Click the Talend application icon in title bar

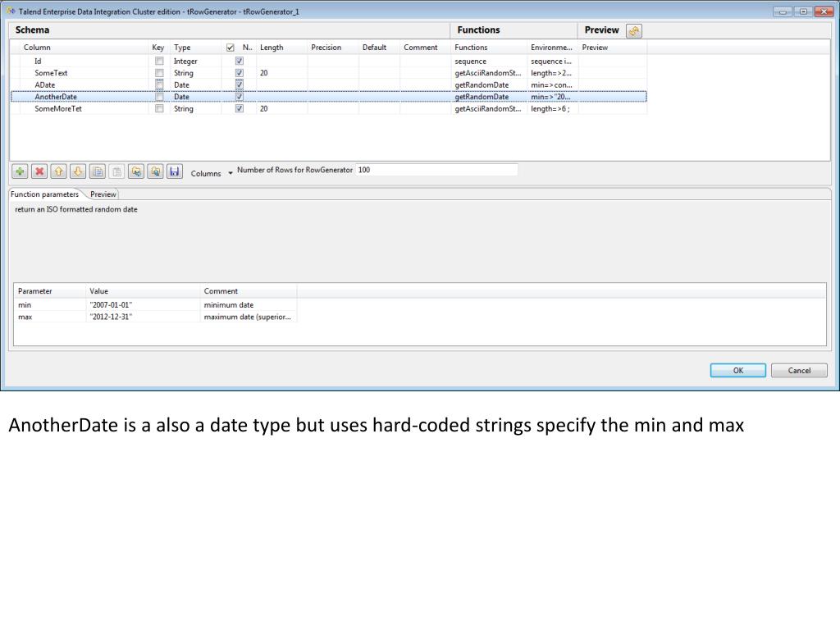pyautogui.click(x=11, y=11)
